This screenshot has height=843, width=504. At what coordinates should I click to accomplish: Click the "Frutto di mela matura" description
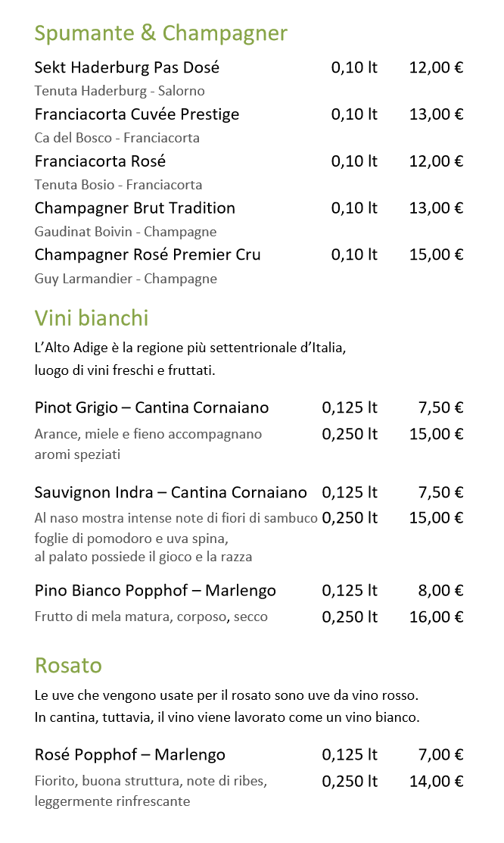pos(151,617)
